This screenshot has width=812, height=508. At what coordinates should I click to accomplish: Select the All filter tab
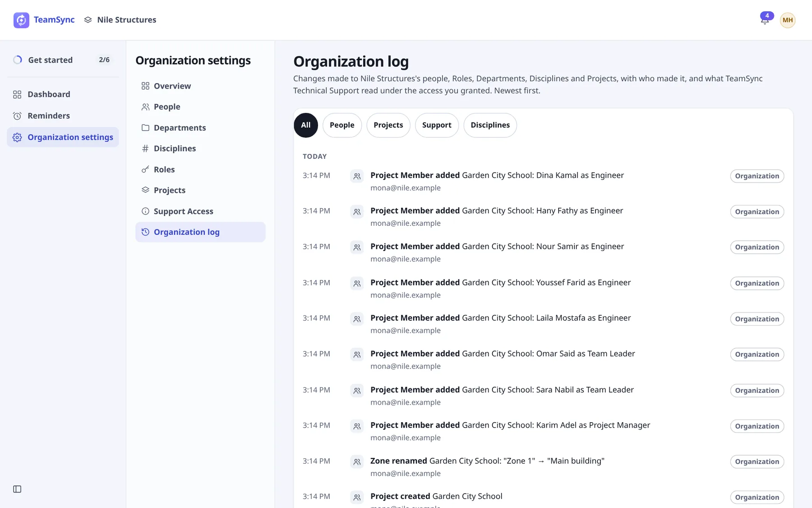(x=306, y=125)
